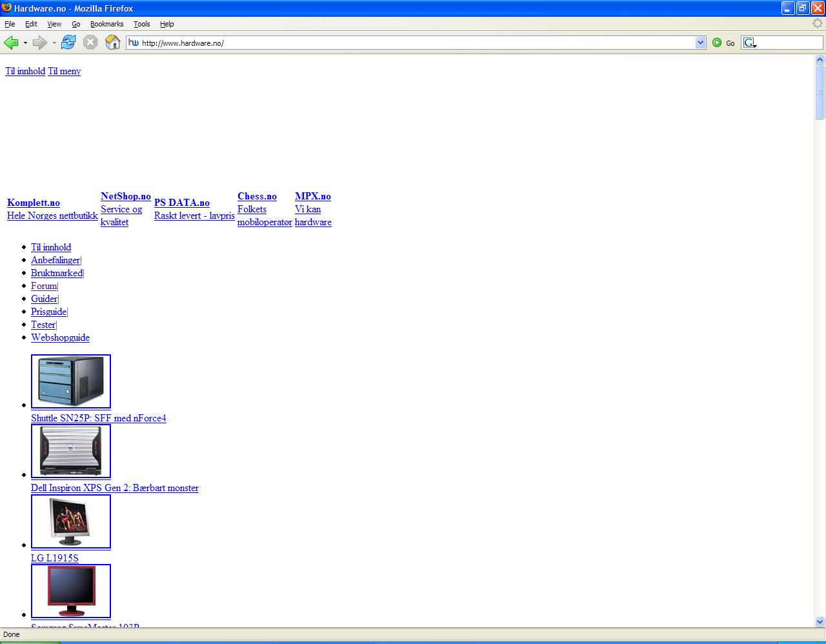The height and width of the screenshot is (644, 826).
Task: Open the Back history dropdown arrow
Action: coord(25,43)
